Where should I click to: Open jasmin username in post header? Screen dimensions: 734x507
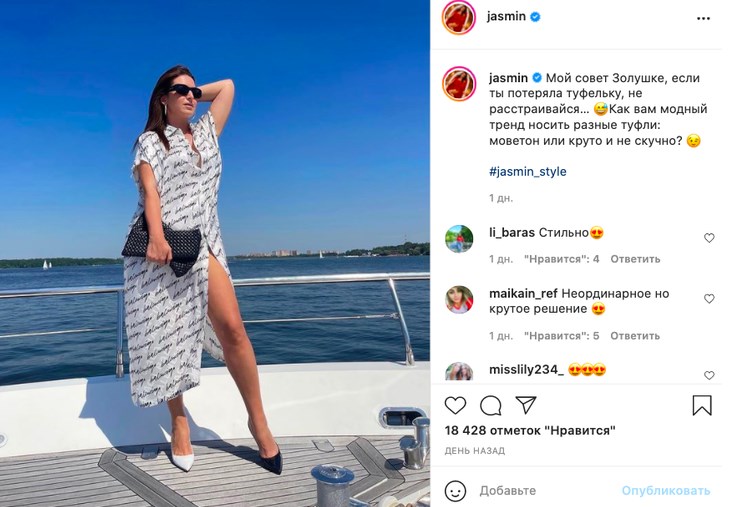click(x=506, y=16)
